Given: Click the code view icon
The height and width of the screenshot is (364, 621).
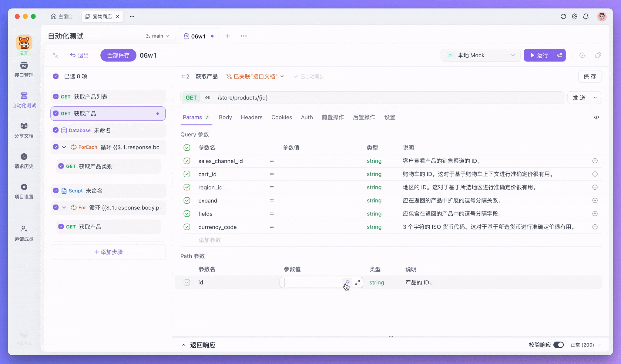Looking at the screenshot, I should tap(596, 117).
